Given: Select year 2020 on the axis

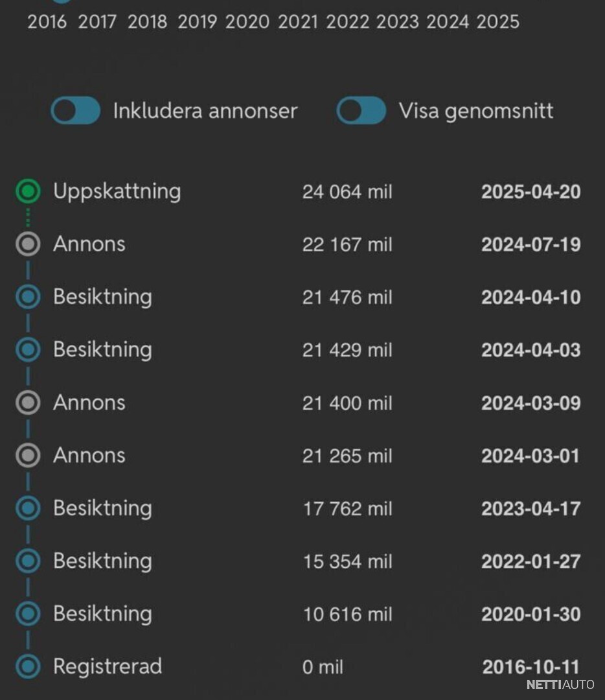Looking at the screenshot, I should tap(247, 22).
